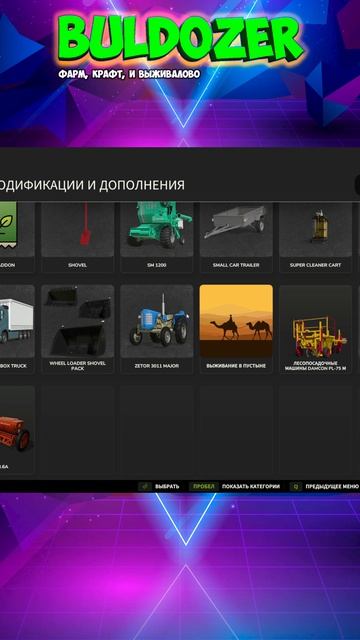The image size is (360, 640).
Task: Click the ЛЕСОПОСАДОЧНЫЕ МАШИНЫ DAMCON PL-75 M caption
Action: pos(316,366)
